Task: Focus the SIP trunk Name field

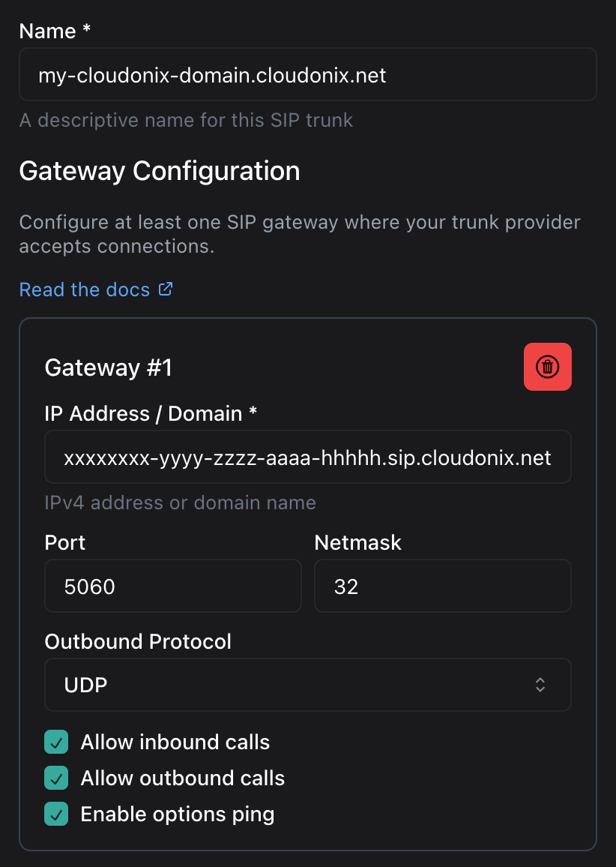Action: coord(307,74)
